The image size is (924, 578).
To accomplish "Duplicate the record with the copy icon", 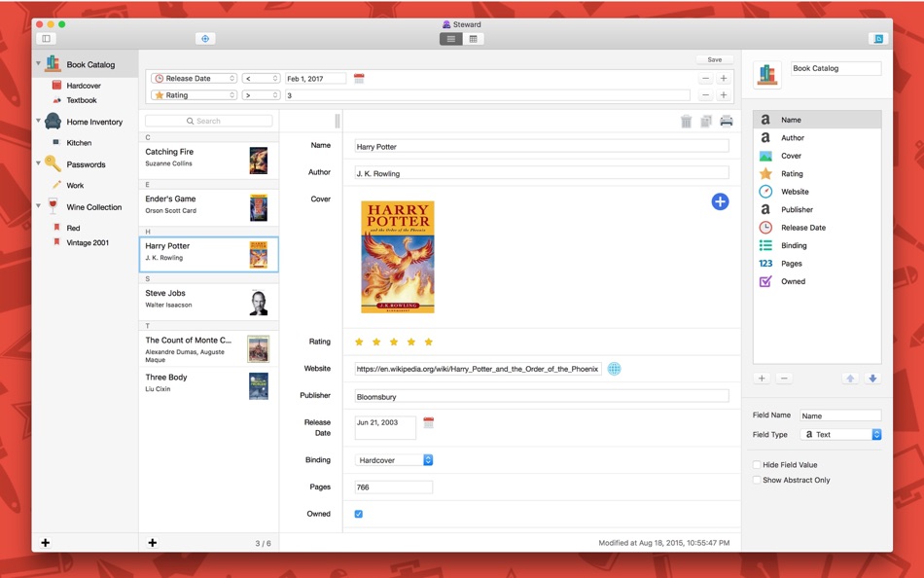I will pyautogui.click(x=706, y=122).
